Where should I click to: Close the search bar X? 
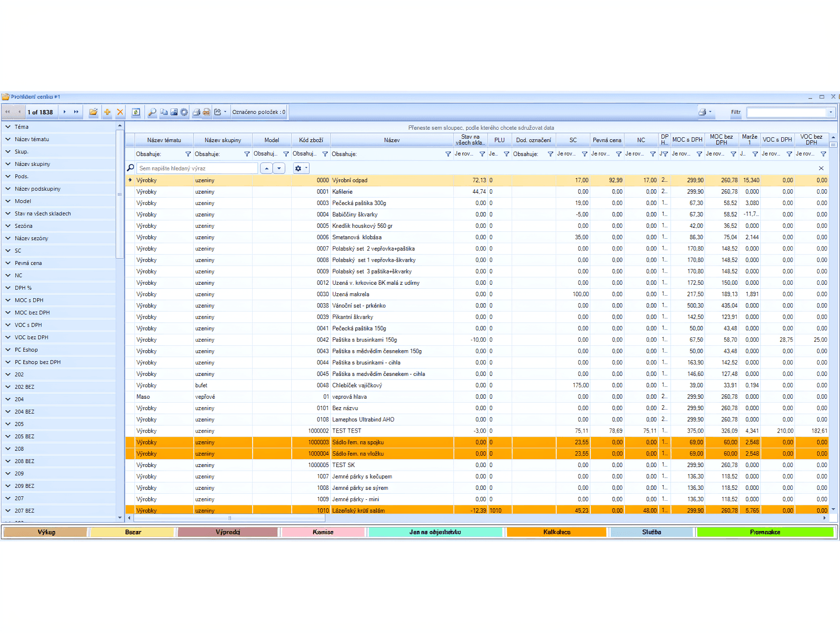[x=821, y=168]
